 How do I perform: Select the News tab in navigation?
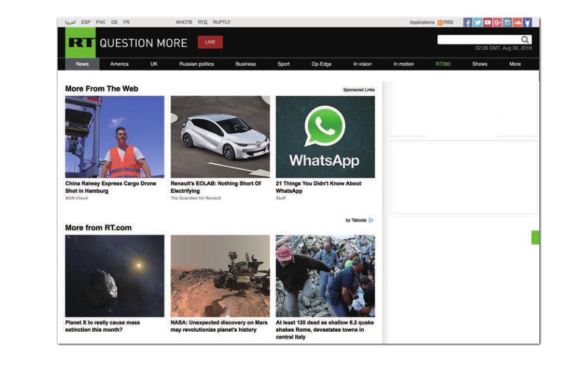[82, 64]
